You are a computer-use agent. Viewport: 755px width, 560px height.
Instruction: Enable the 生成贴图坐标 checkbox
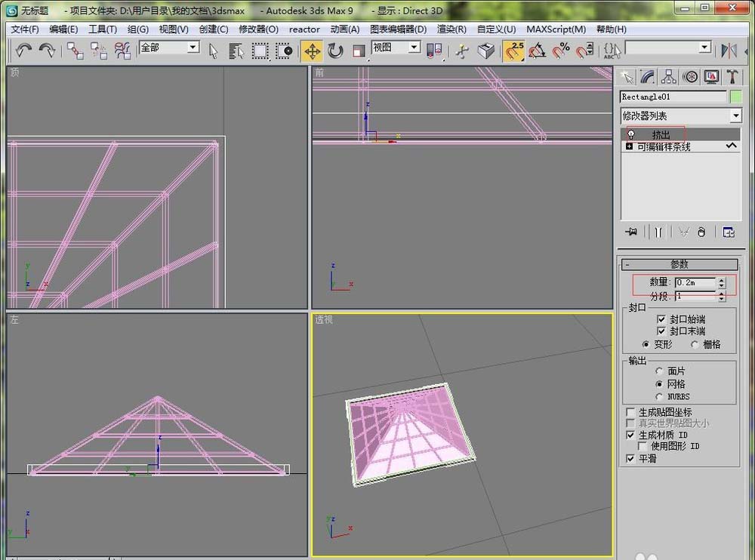[631, 412]
